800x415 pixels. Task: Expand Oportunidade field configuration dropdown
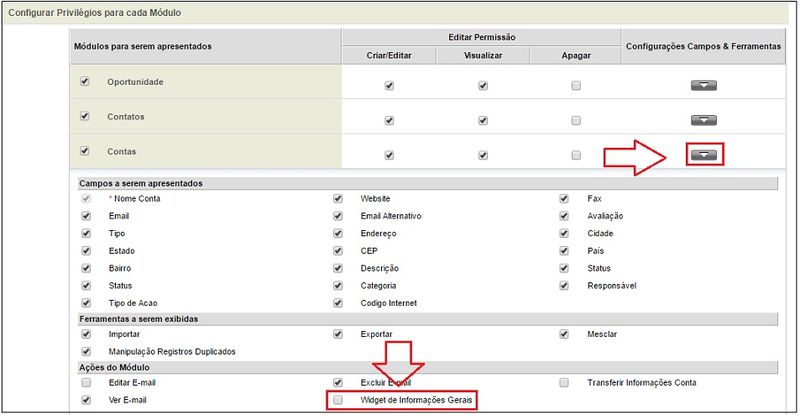point(704,86)
